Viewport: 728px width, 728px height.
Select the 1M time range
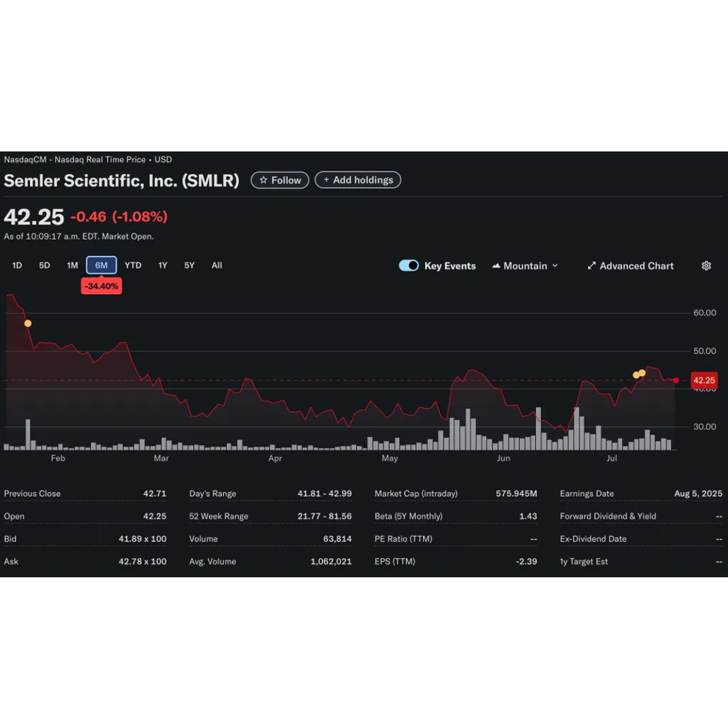pos(73,266)
